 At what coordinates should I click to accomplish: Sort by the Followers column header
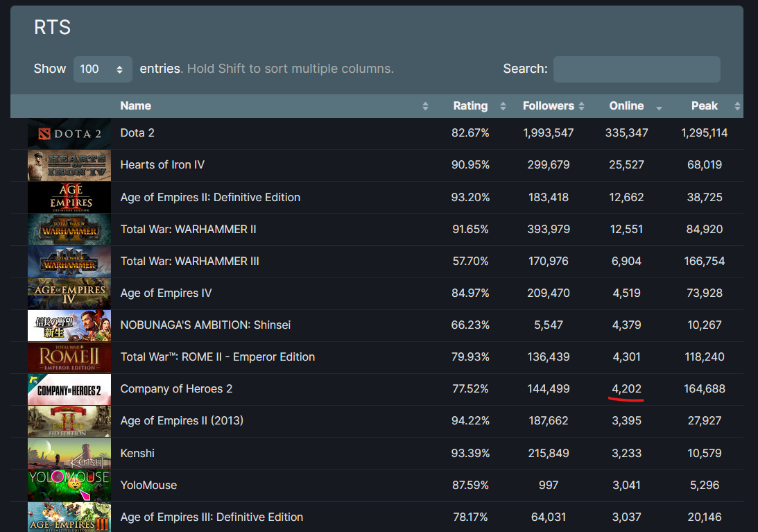(548, 106)
